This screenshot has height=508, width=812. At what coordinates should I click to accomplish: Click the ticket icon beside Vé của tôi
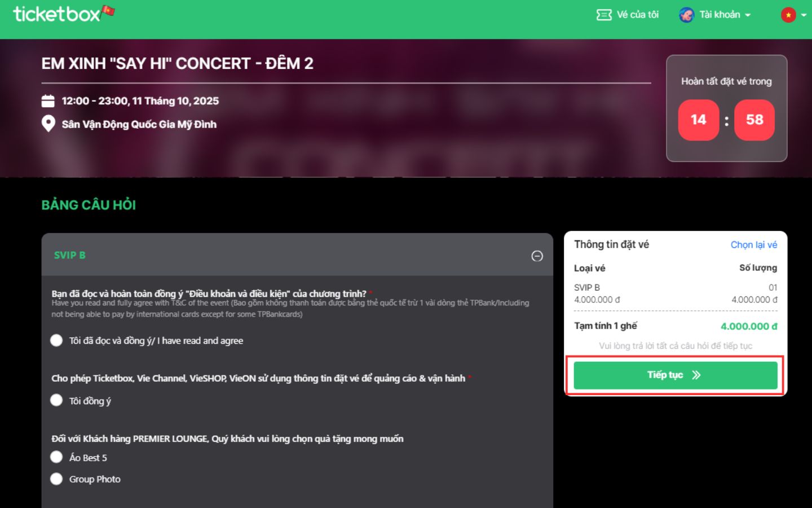pyautogui.click(x=604, y=15)
